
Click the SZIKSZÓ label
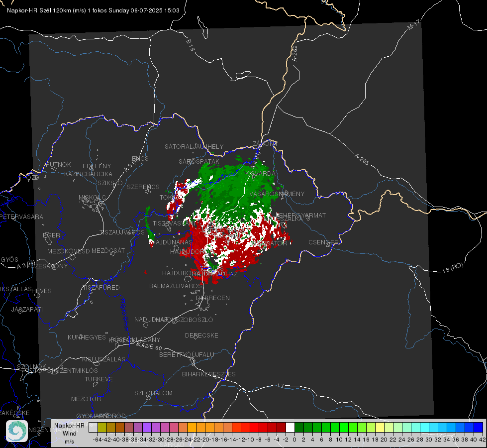point(110,183)
